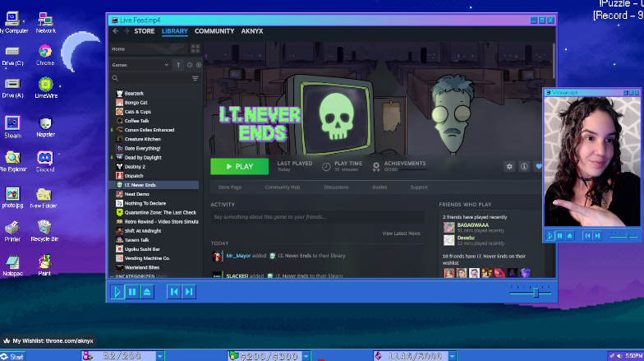Open the Discord desktop icon

[x=45, y=161]
